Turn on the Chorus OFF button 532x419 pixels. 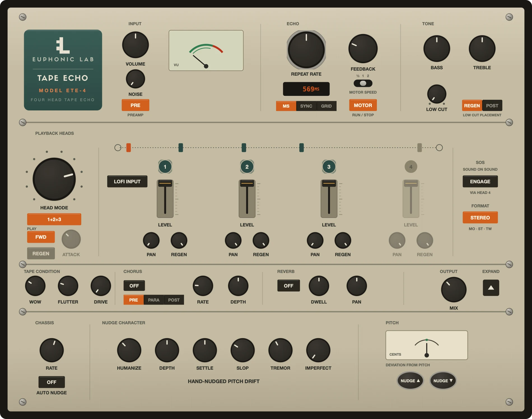click(x=134, y=286)
